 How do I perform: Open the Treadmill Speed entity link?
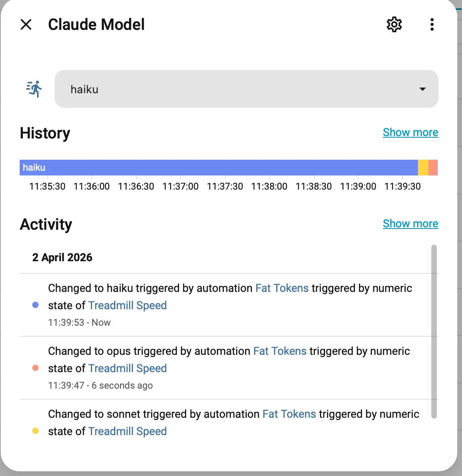(128, 305)
